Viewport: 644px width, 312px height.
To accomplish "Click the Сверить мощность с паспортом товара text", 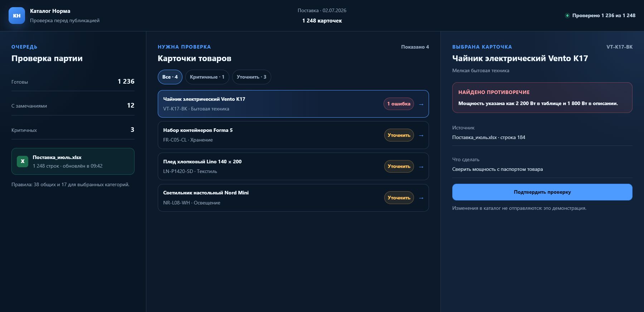I will pos(497,169).
